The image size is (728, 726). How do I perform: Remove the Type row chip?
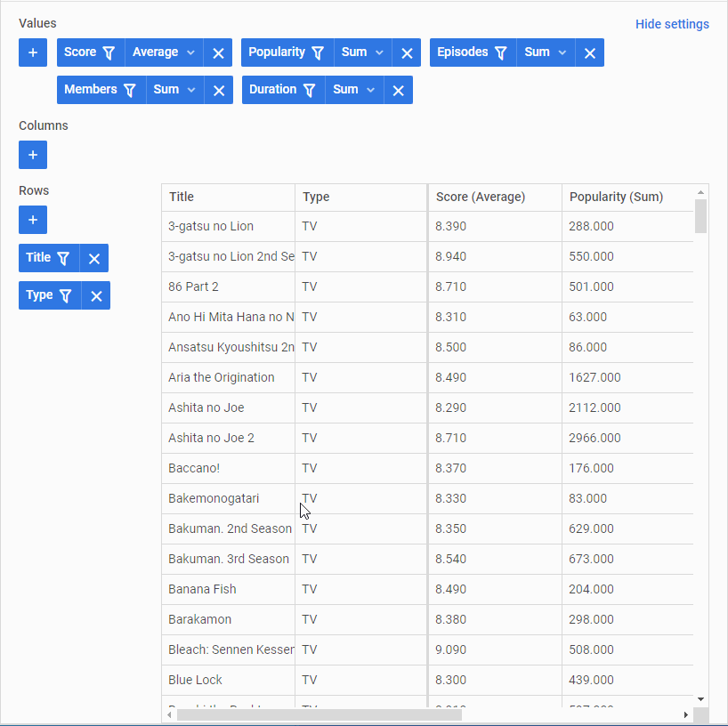[96, 295]
